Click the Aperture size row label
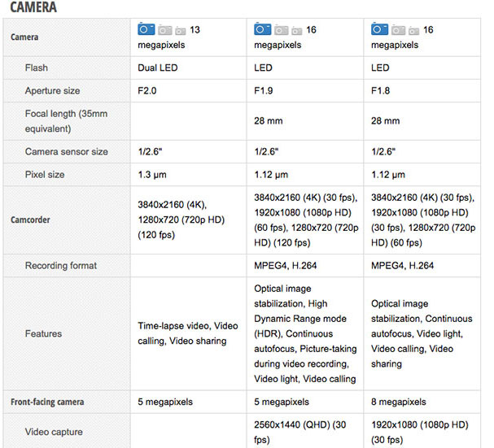 point(53,91)
